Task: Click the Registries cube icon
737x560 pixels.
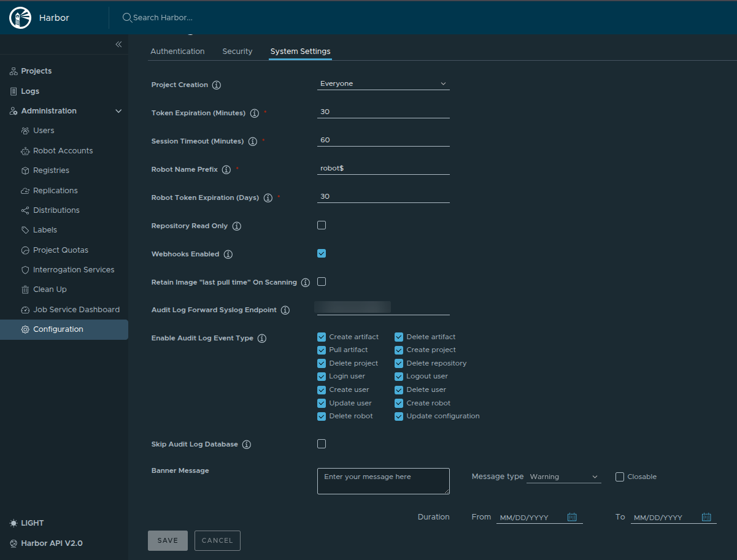Action: (25, 171)
